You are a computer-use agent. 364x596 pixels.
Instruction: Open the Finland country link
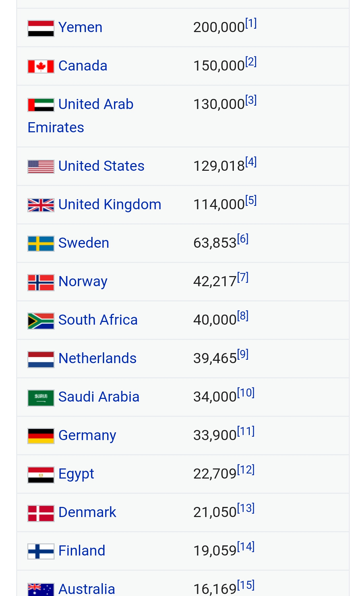click(82, 551)
